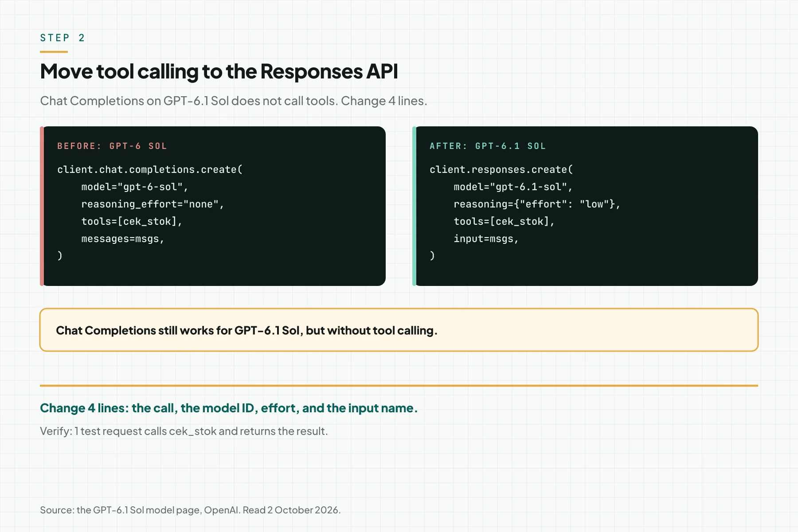The width and height of the screenshot is (798, 532).
Task: Click the 'BEFORE: GPT-6 SOL' code label
Action: click(112, 146)
